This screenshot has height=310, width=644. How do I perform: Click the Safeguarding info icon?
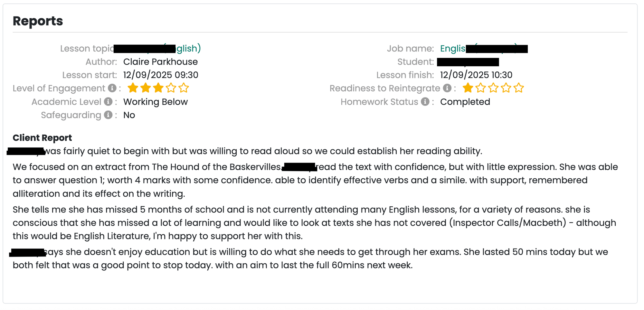coord(108,115)
